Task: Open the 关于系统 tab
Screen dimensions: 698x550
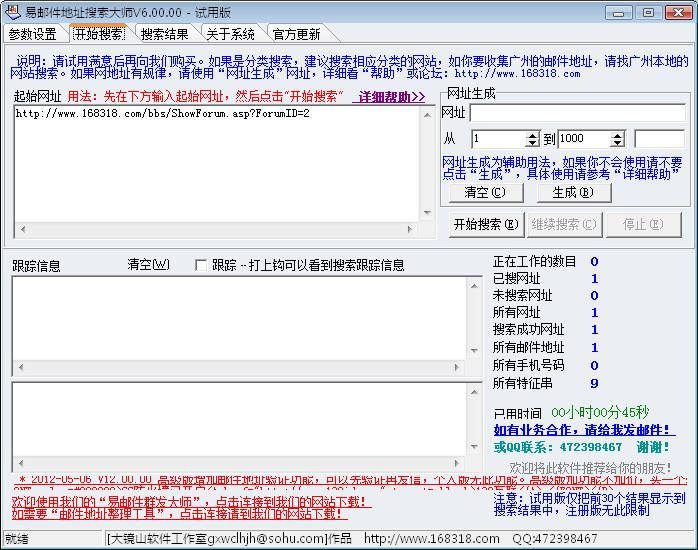Action: point(230,34)
